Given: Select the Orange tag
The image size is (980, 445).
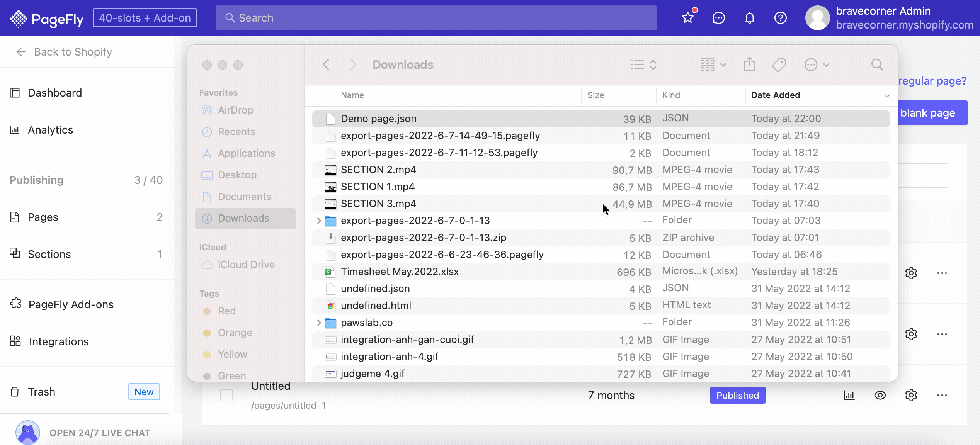Looking at the screenshot, I should [x=245, y=333].
